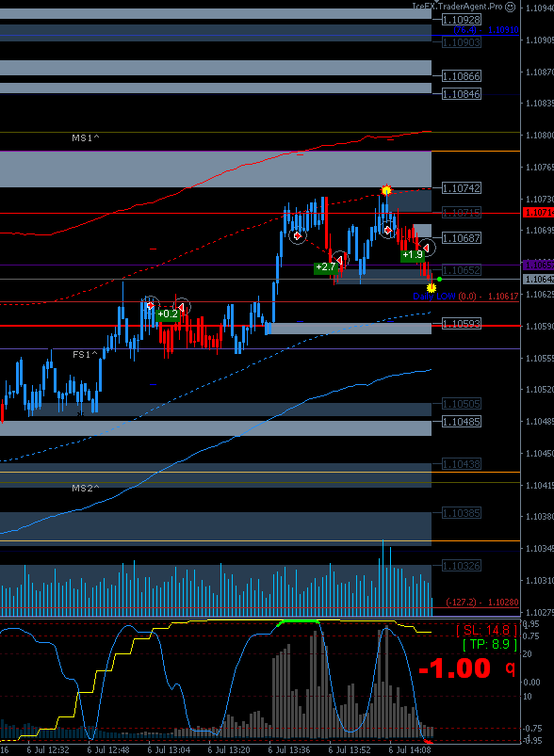Click the large red -1.00 value
Screen dimensions: 554x756
tap(454, 668)
